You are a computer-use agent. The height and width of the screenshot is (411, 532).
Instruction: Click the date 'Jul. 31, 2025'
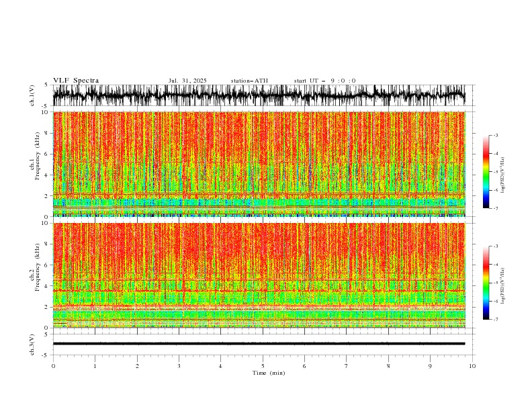pyautogui.click(x=187, y=81)
